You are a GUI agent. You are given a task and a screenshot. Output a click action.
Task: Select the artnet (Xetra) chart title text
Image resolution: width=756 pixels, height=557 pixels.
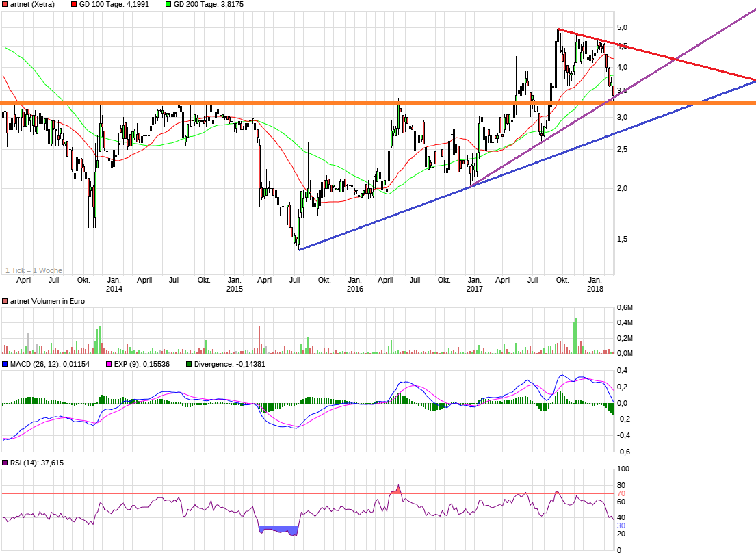33,4
